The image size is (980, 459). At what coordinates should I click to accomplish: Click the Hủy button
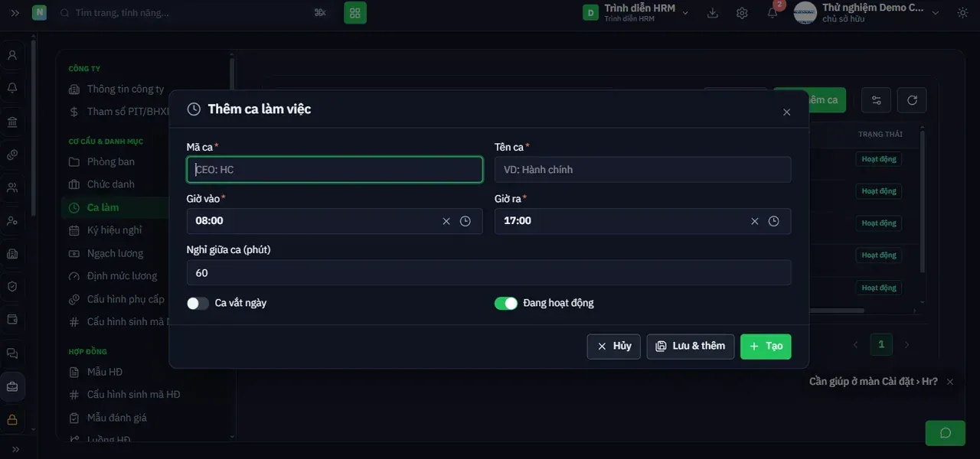(614, 347)
